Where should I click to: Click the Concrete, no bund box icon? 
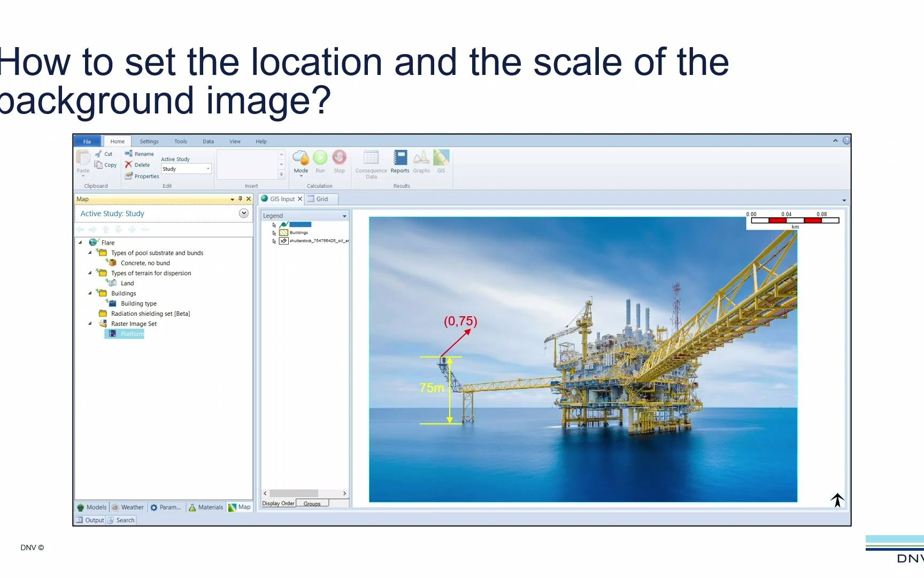(x=112, y=263)
